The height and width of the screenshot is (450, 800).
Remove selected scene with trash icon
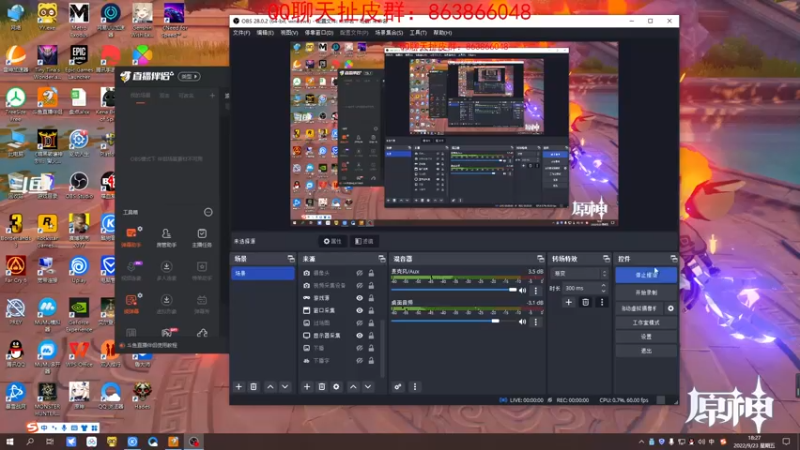click(x=254, y=387)
